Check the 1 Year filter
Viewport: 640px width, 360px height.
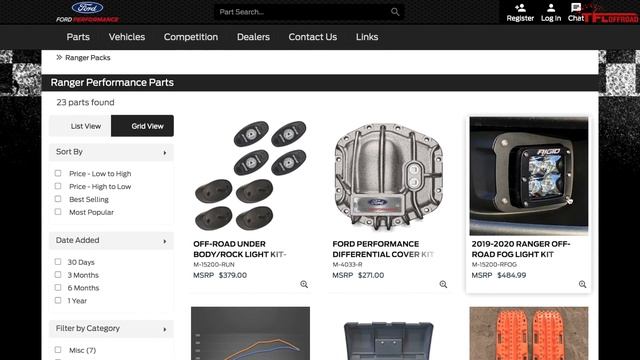pyautogui.click(x=58, y=300)
